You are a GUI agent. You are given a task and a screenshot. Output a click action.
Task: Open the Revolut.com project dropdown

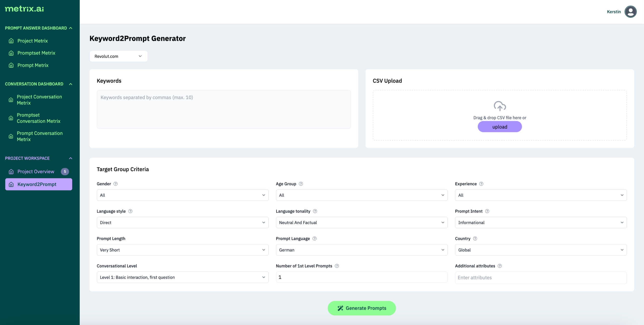click(x=118, y=56)
